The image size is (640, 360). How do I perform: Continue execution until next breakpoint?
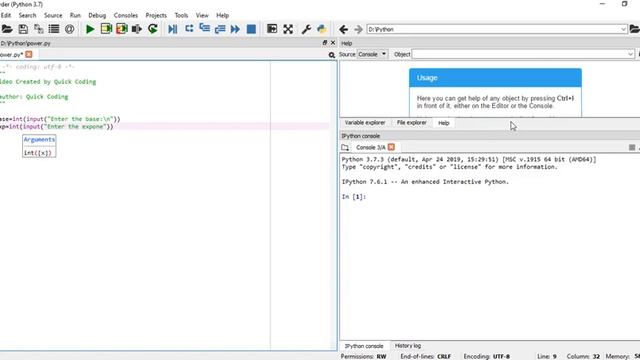[x=235, y=29]
